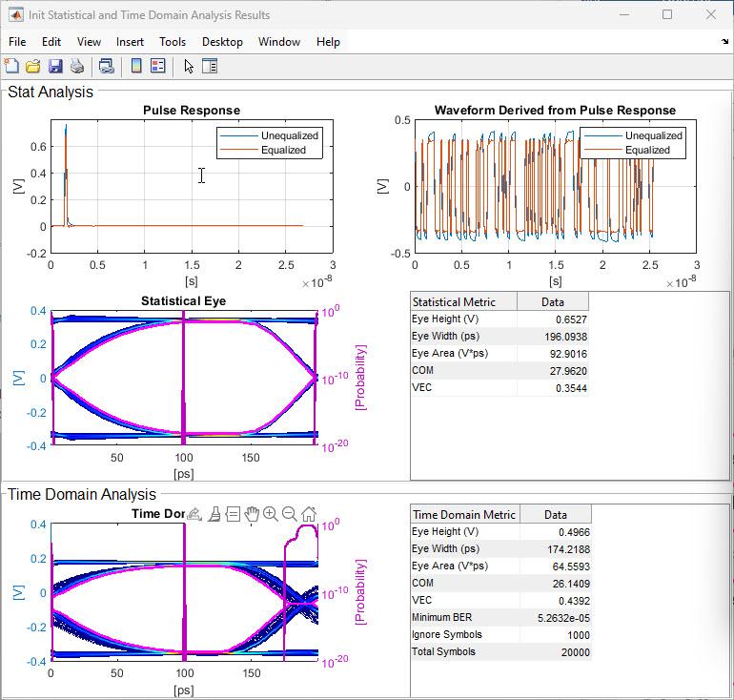Toggle the data brushing tool on the axes
Screen dimensions: 734x700
214,514
